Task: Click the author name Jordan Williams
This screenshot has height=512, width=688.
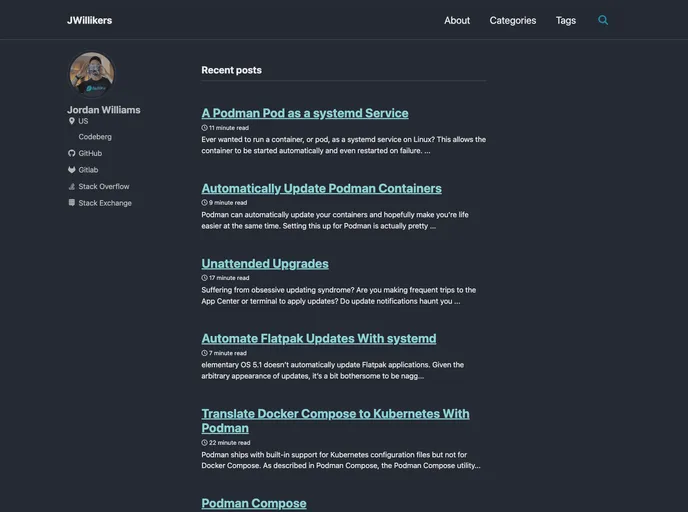Action: (104, 110)
